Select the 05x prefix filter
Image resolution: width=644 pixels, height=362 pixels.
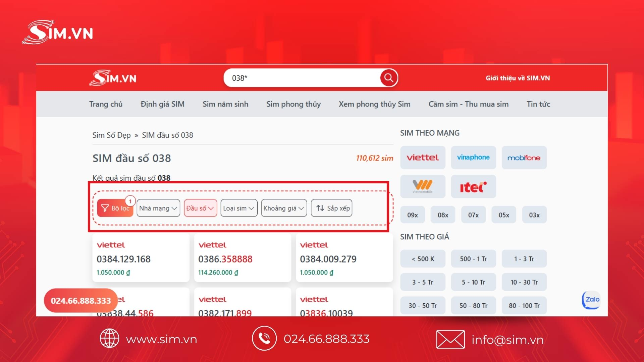coord(504,215)
